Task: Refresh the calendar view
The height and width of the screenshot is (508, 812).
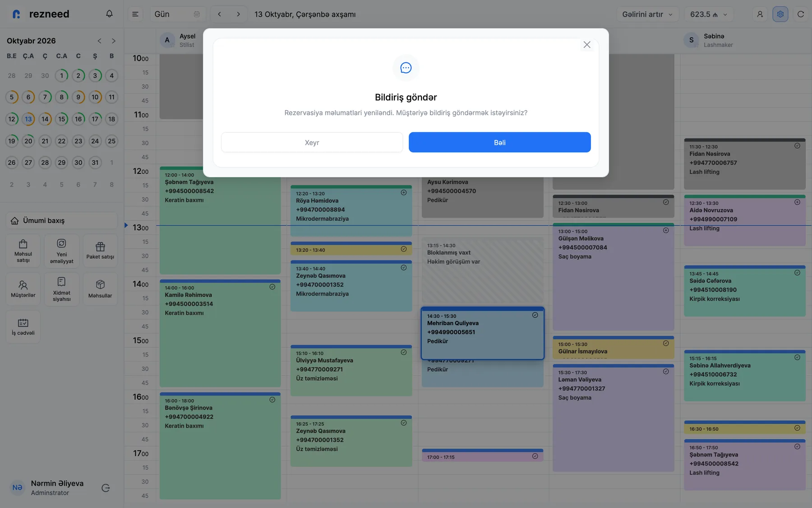Action: coord(801,14)
